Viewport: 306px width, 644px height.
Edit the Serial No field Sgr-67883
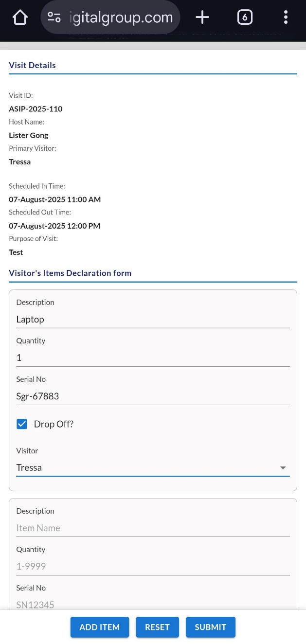click(x=153, y=396)
